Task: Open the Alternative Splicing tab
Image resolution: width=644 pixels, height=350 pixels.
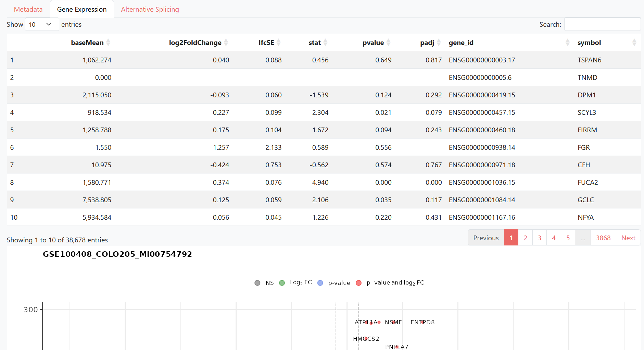Action: (x=150, y=9)
